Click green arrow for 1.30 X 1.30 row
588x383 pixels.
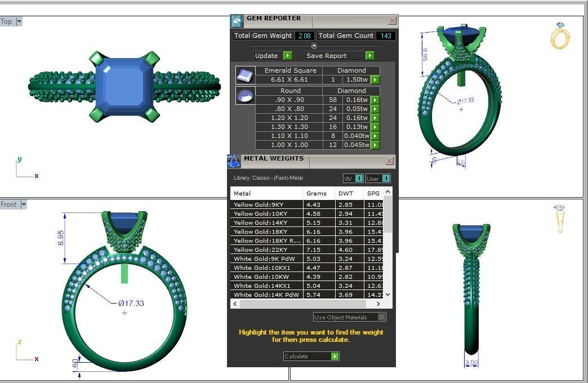[375, 127]
